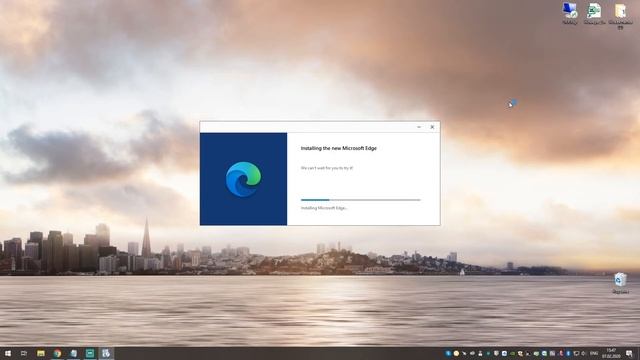Screen dimensions: 640x360
Task: Click the Microsoft Edge logo in the installer
Action: pos(243,179)
